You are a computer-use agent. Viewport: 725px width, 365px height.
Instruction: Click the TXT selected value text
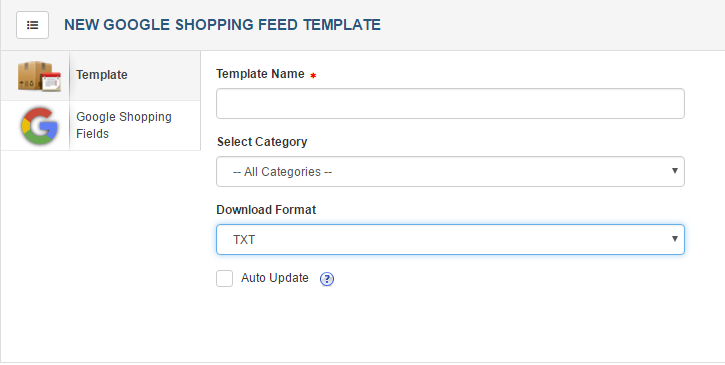[244, 240]
